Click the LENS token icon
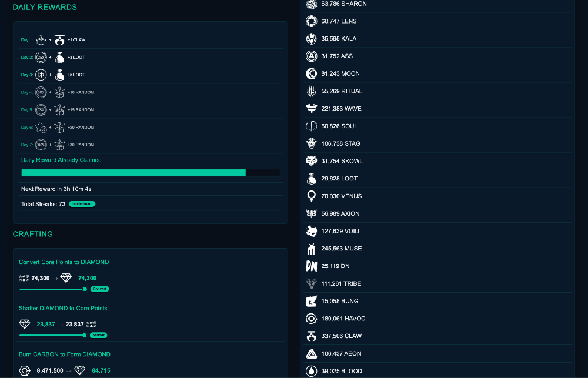This screenshot has height=378, width=588. coord(311,21)
